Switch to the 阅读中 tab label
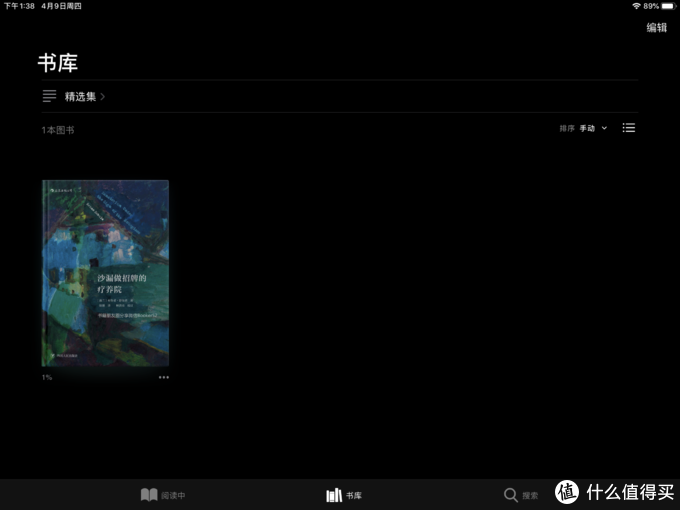The height and width of the screenshot is (510, 680). (x=173, y=495)
